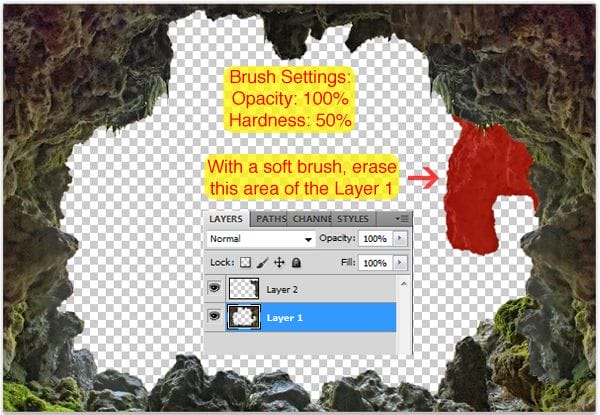Click the Fill 100% value field
The width and height of the screenshot is (600, 415).
[x=375, y=262]
